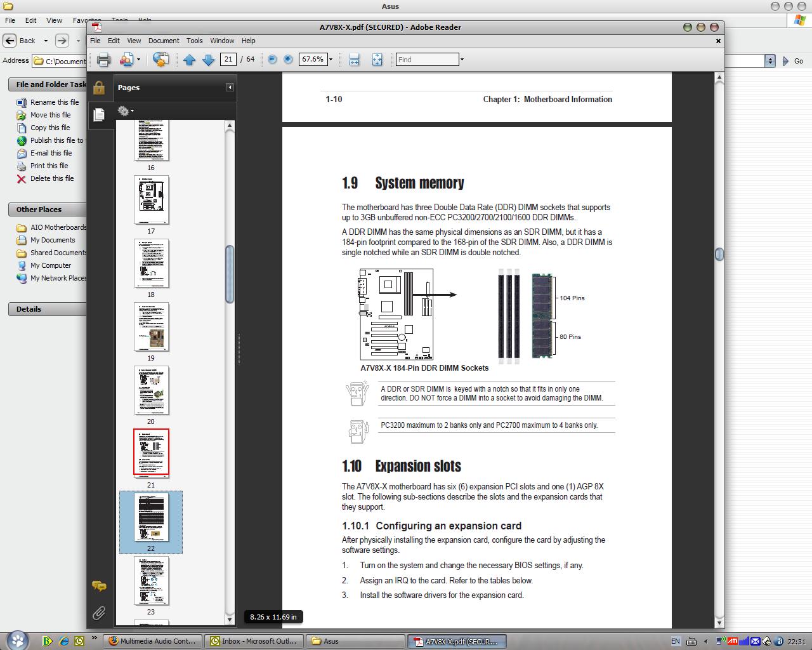812x650 pixels.
Task: Open the Comments panel icon
Action: pyautogui.click(x=99, y=586)
